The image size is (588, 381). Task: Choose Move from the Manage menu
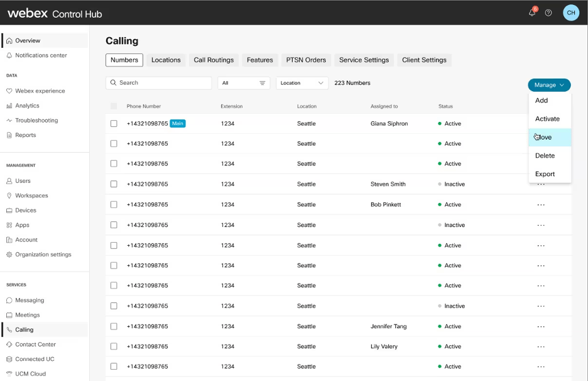544,137
